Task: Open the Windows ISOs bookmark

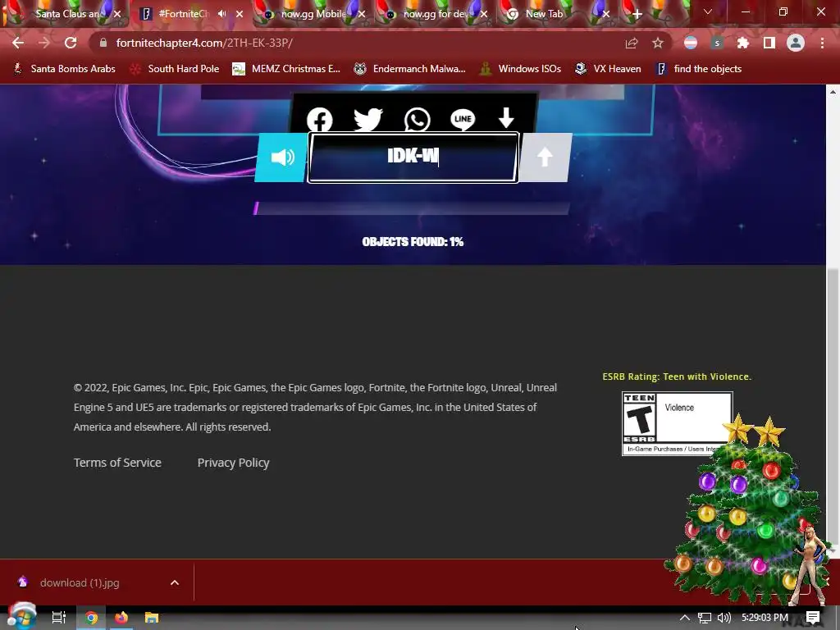Action: [520, 69]
